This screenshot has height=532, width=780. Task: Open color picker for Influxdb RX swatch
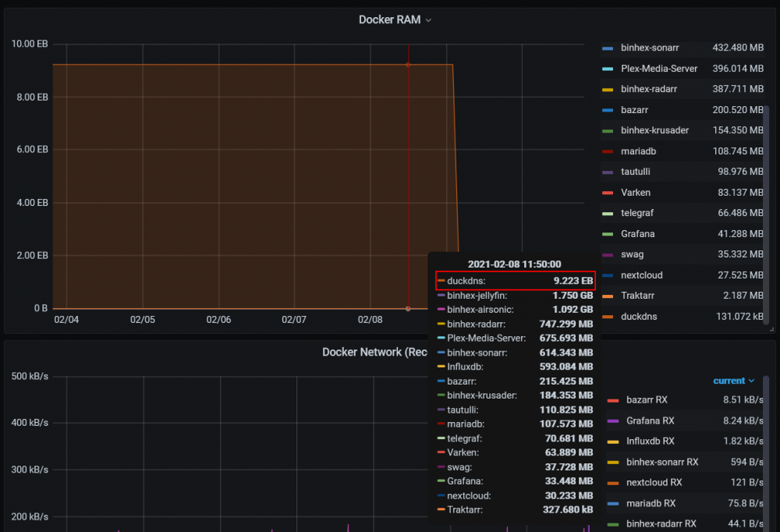point(613,442)
